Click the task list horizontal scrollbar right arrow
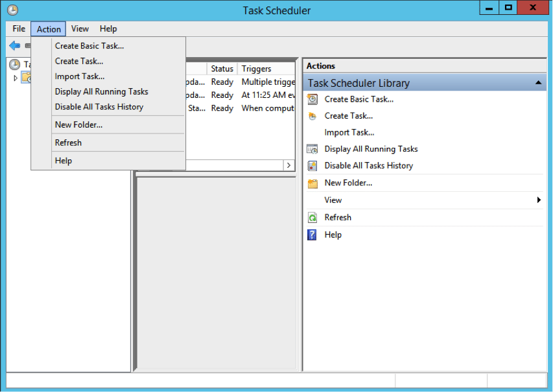 click(288, 165)
